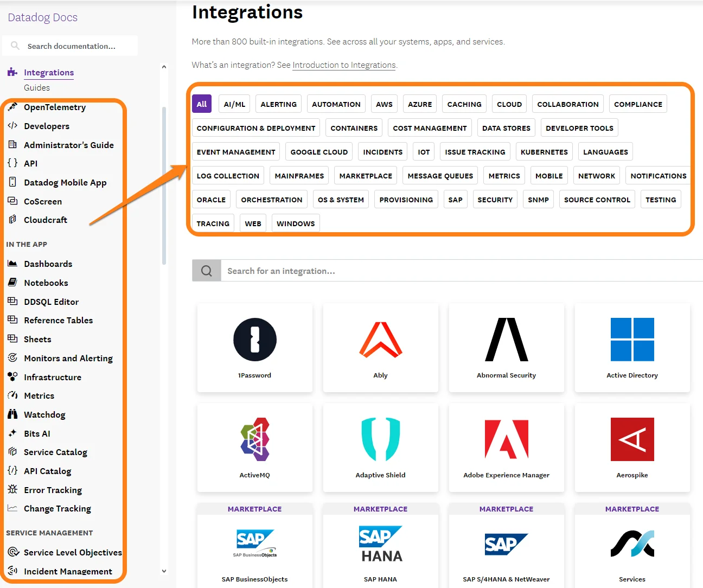Click the API Catalog icon
This screenshot has width=703, height=588.
(12, 470)
